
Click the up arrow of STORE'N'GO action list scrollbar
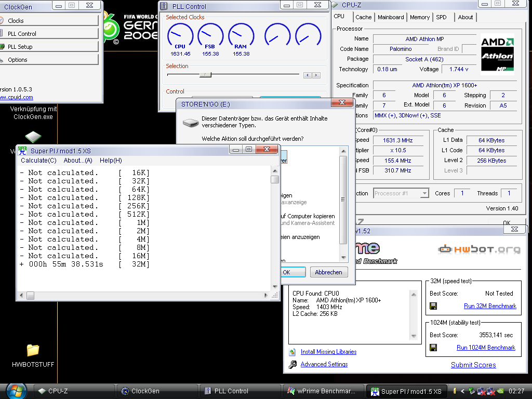(343, 151)
